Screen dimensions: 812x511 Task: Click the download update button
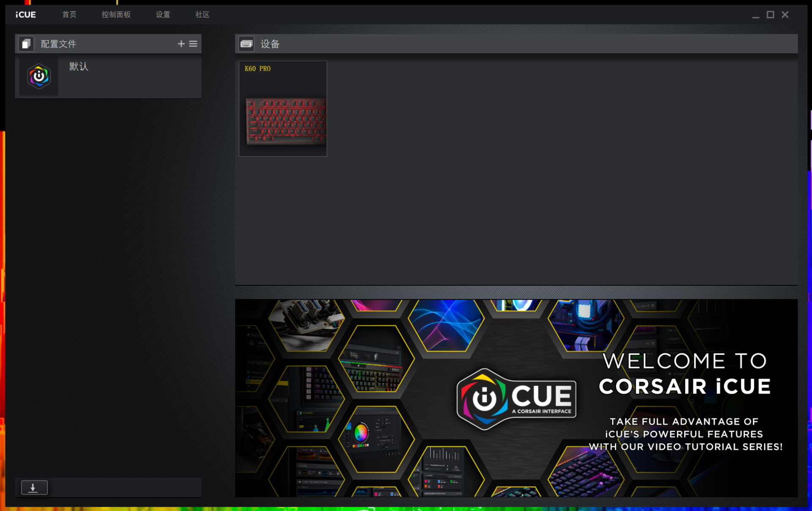[x=34, y=487]
